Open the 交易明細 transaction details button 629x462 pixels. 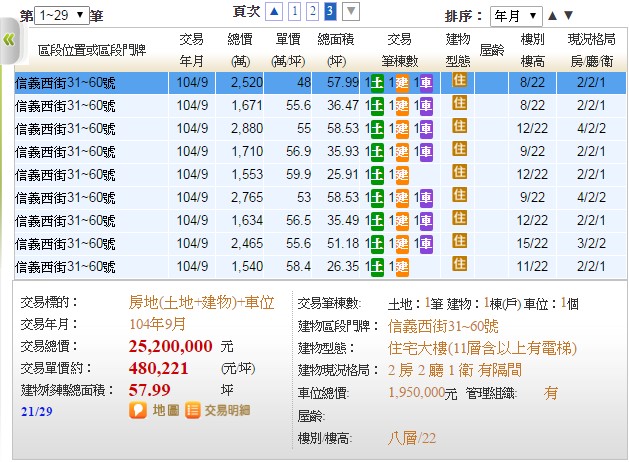pos(218,410)
